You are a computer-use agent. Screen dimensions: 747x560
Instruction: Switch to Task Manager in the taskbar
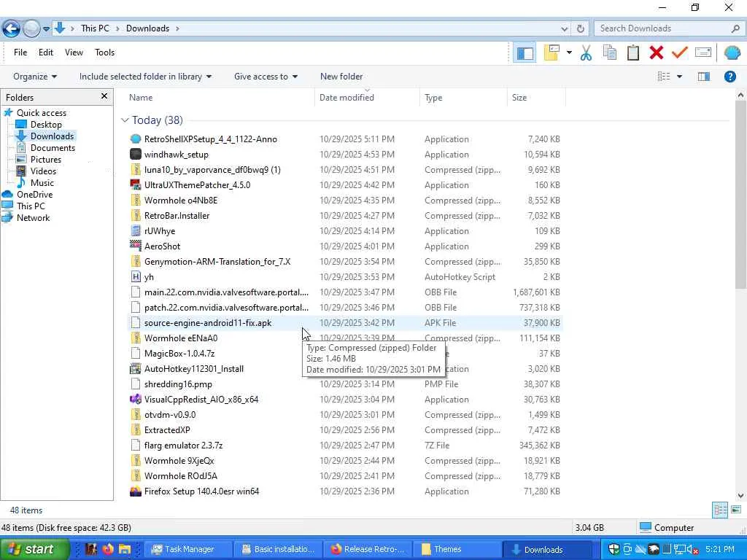187,550
